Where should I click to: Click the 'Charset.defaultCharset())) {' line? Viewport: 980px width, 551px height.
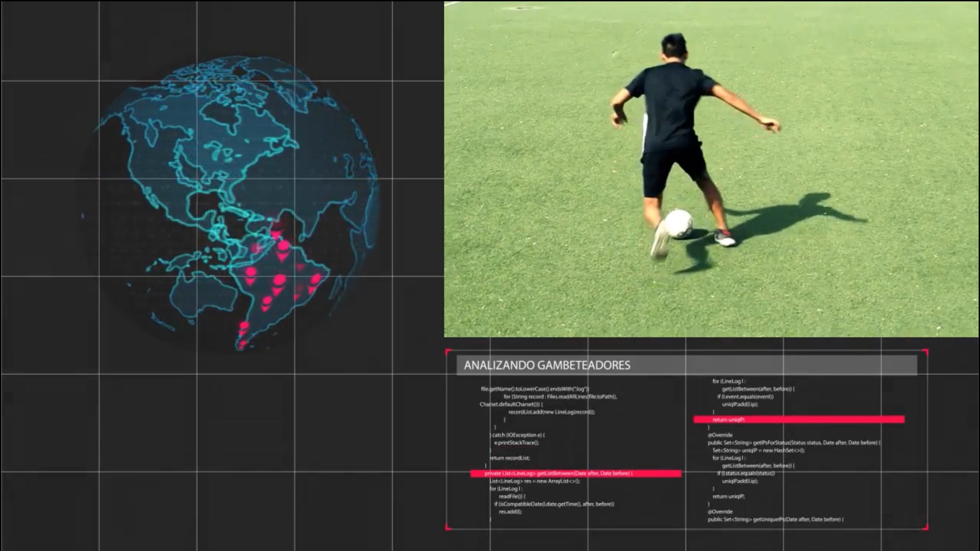pyautogui.click(x=511, y=404)
